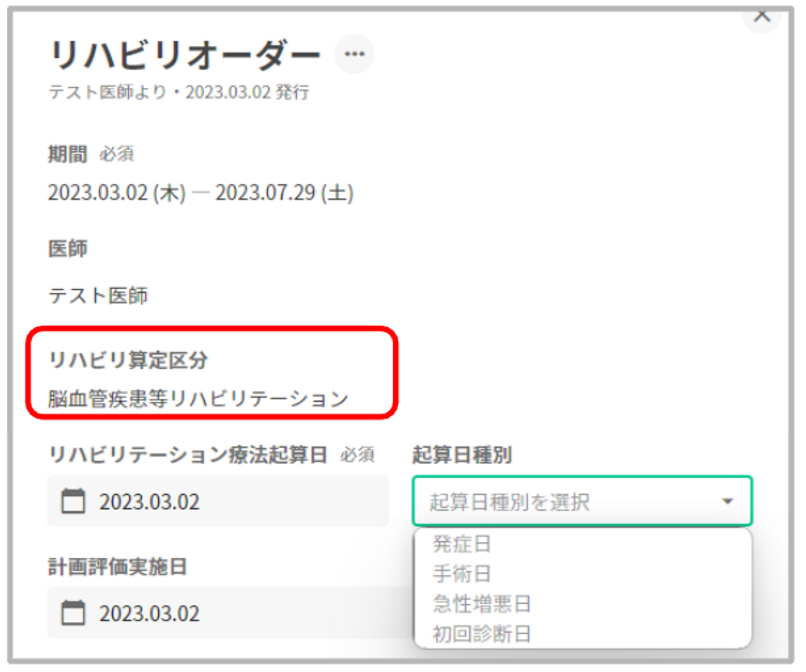Open the three-dot options menu
Viewport: 806px width, 672px height.
point(354,54)
